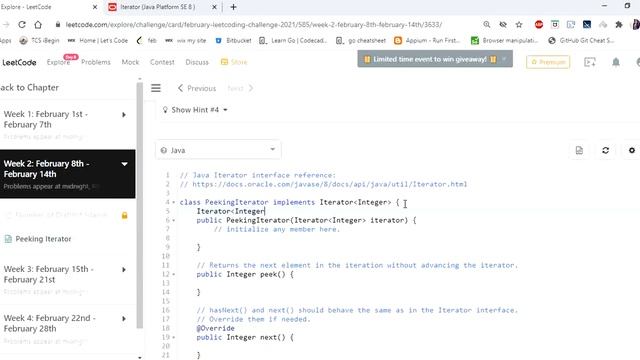Image resolution: width=640 pixels, height=360 pixels.
Task: Fold the PeekingIterator constructor at line 6
Action: pyautogui.click(x=174, y=220)
